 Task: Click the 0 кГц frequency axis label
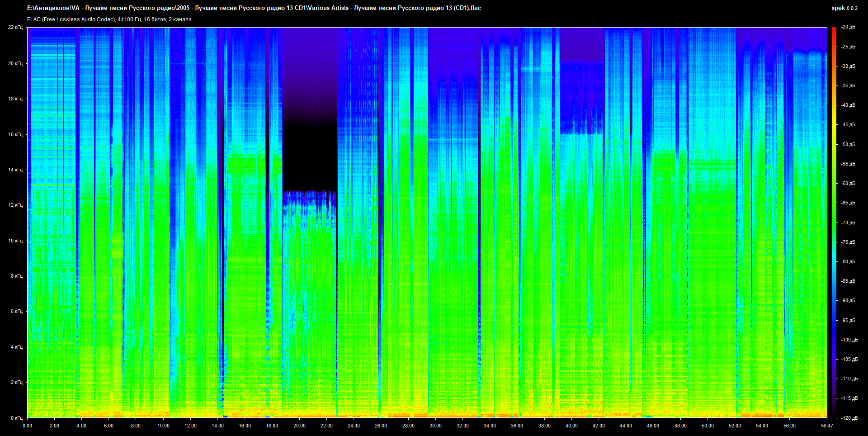16,418
